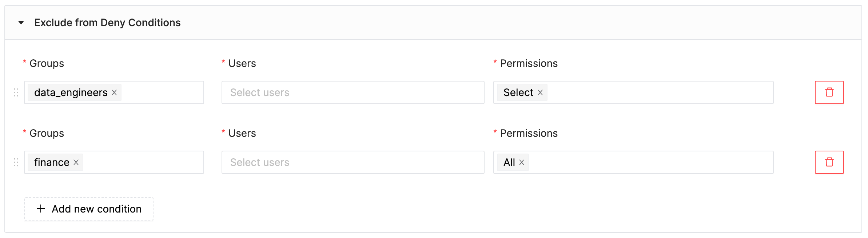Collapse the Exclude from Deny Conditions section
The image size is (868, 238).
[21, 23]
